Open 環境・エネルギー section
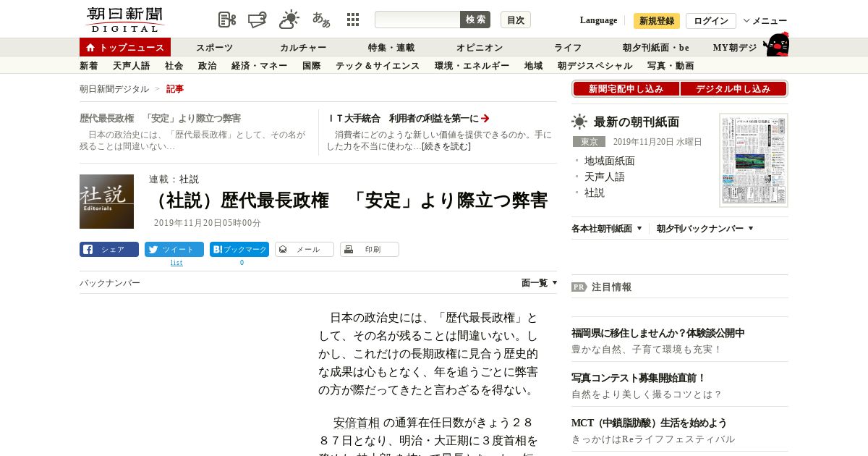This screenshot has height=456, width=868. click(x=472, y=66)
